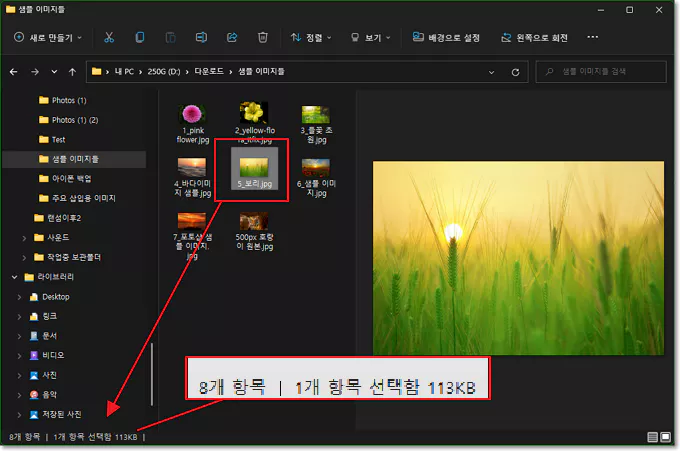Image resolution: width=680 pixels, height=451 pixels.
Task: Expand the 사진 library chevron
Action: pos(20,376)
